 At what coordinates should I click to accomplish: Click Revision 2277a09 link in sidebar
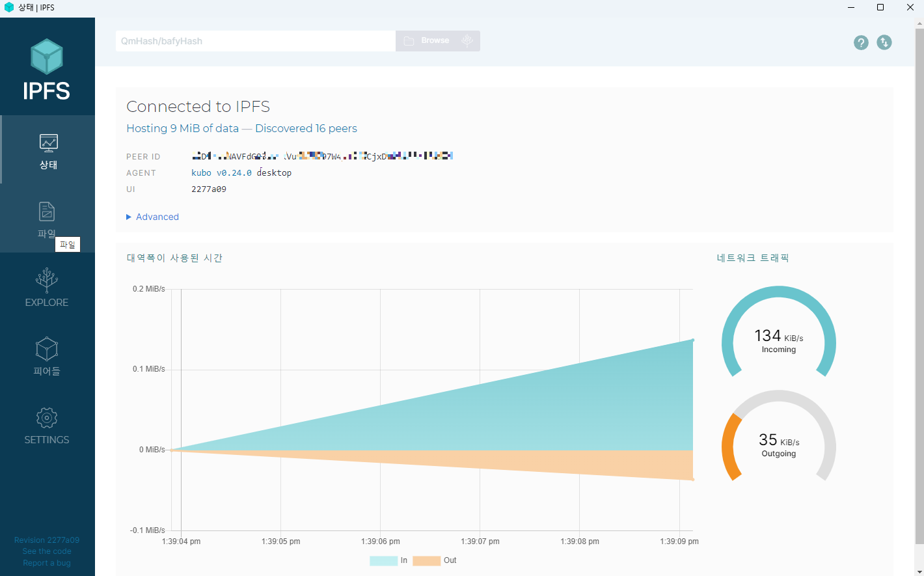coord(47,540)
